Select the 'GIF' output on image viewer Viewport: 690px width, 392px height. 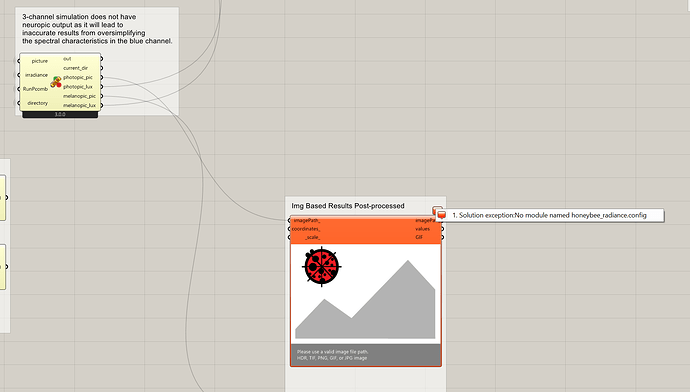[x=419, y=237]
